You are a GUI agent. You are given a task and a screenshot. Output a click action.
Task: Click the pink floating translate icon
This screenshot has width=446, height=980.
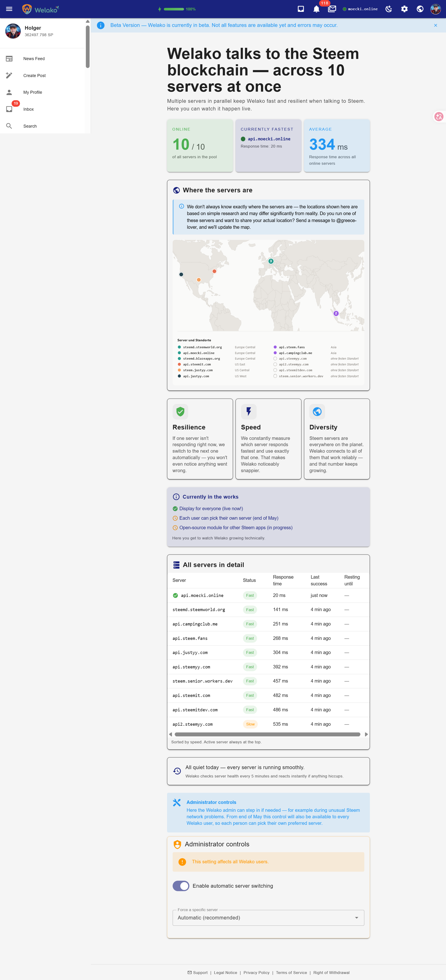click(x=439, y=117)
